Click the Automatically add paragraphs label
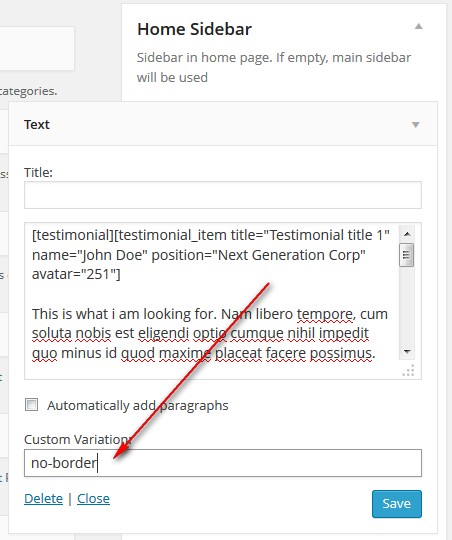Screen dimensions: 452x540 click(x=138, y=405)
